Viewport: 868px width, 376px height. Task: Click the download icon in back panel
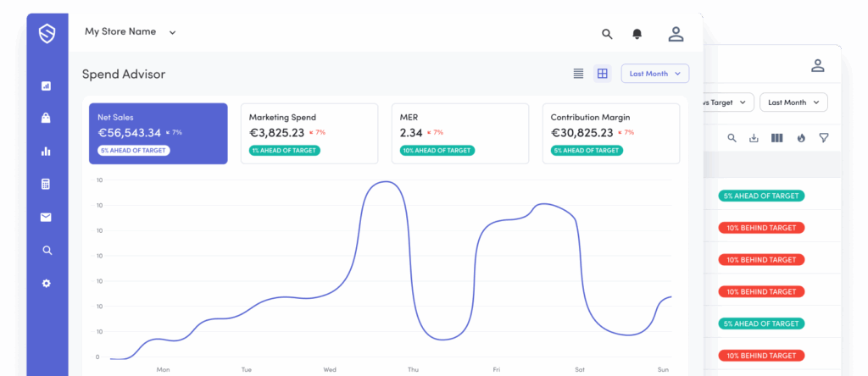point(754,138)
